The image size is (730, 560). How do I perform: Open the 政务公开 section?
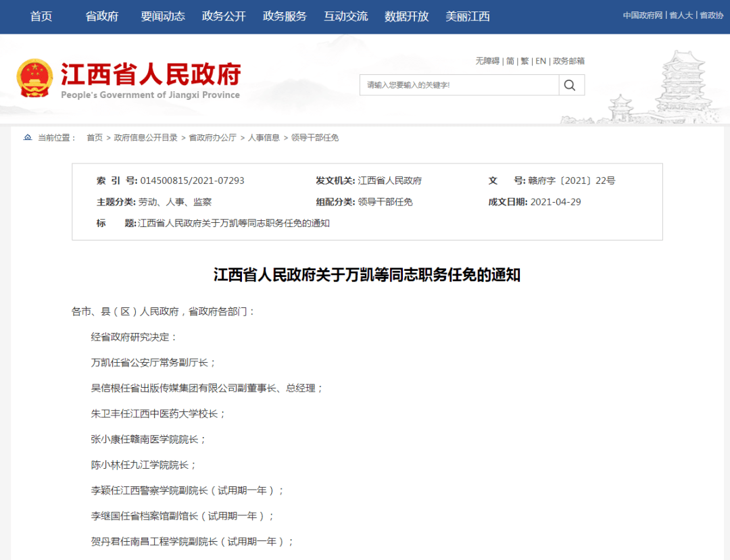[x=223, y=16]
